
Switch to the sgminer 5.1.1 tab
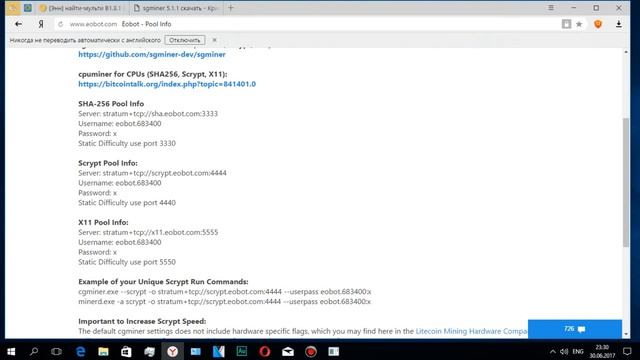176,8
